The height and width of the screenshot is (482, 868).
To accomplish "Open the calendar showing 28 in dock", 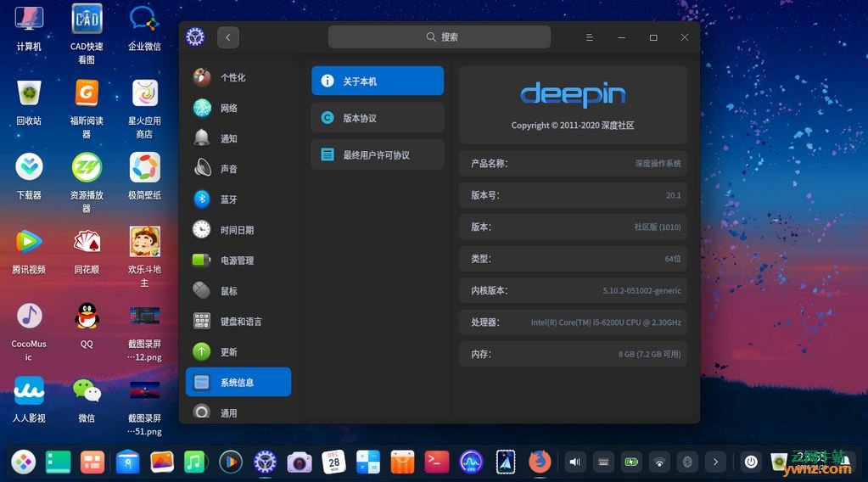I will click(x=333, y=462).
